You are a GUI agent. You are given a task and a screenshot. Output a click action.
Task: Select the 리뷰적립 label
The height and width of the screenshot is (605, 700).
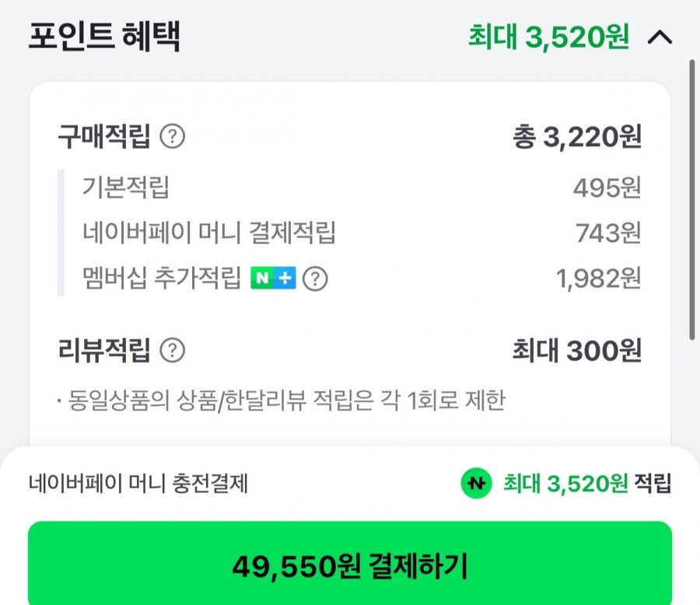(103, 350)
